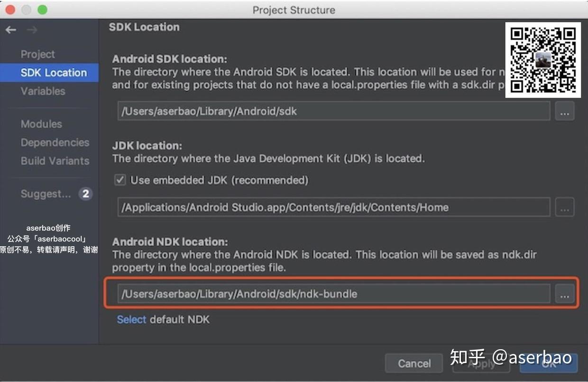Screen dimensions: 588x382
Task: Click the Suggestions badge showing 2
Action: [x=86, y=194]
